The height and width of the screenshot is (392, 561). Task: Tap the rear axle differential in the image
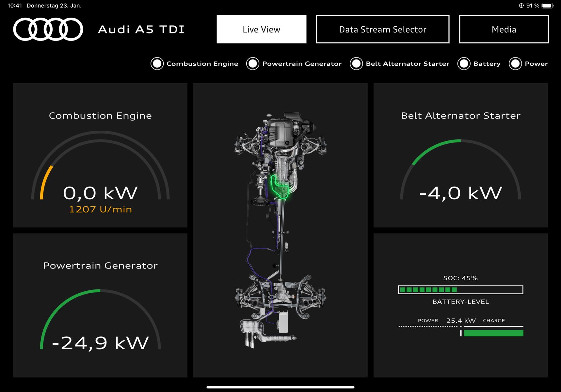pos(280,290)
